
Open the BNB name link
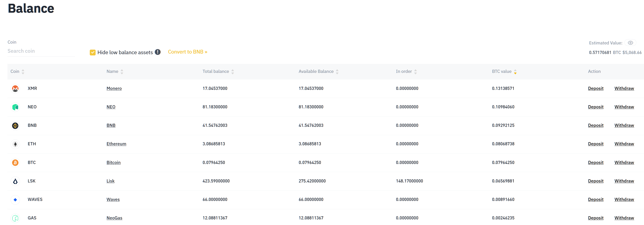111,125
